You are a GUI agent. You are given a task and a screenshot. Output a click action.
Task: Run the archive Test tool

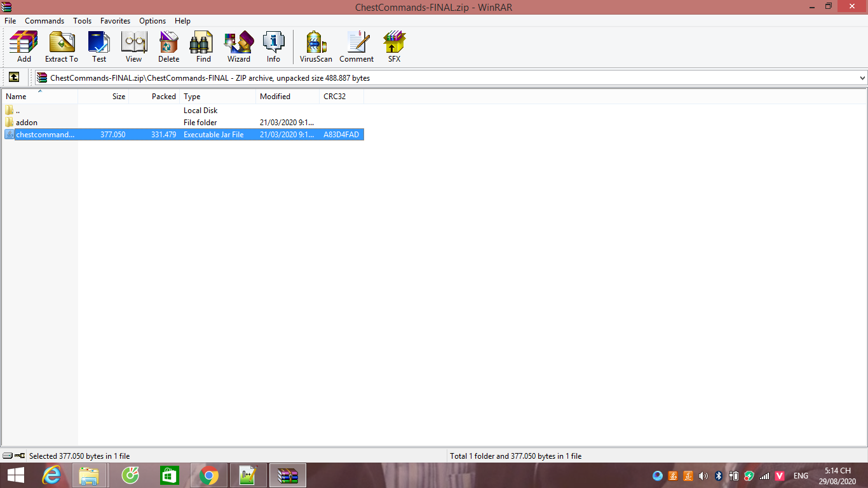click(x=99, y=47)
